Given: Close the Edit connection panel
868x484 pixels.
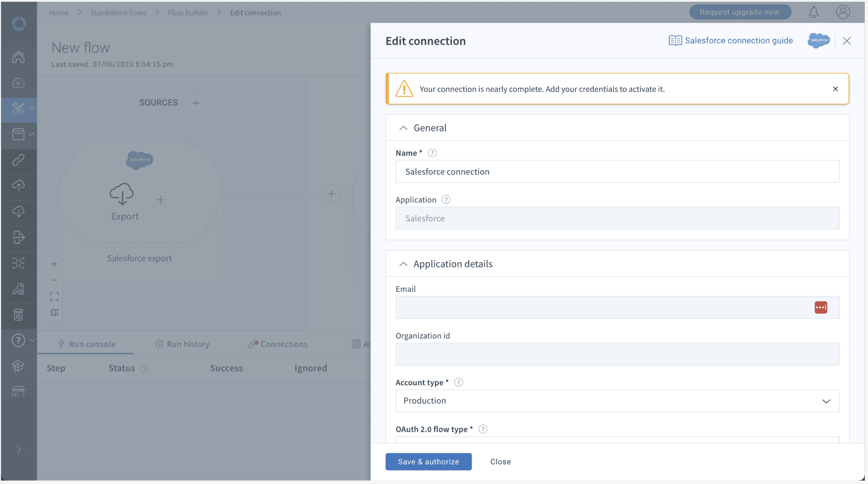Looking at the screenshot, I should (x=847, y=41).
